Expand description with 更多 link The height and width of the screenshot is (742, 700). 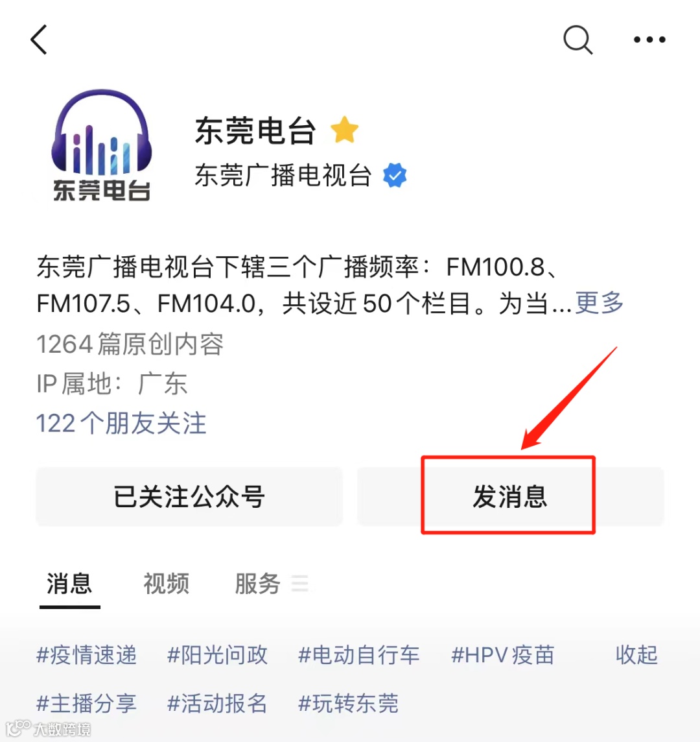600,303
